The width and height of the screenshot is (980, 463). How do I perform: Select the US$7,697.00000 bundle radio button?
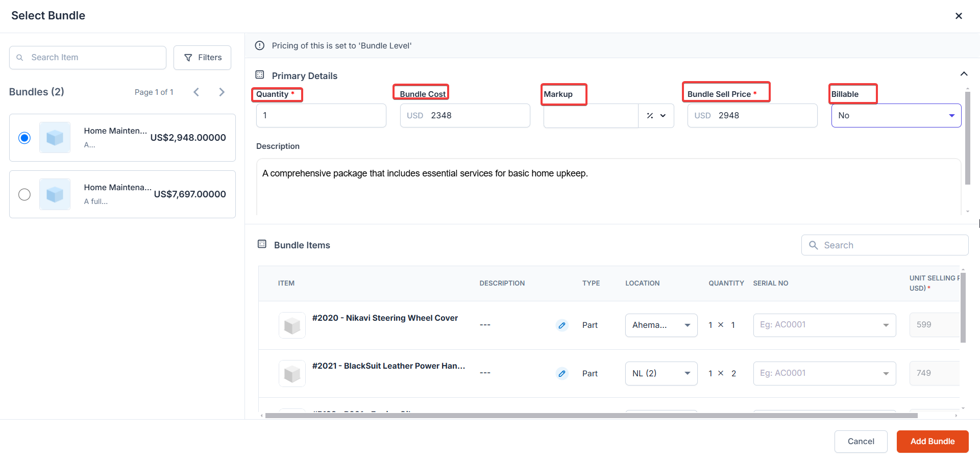click(x=24, y=194)
